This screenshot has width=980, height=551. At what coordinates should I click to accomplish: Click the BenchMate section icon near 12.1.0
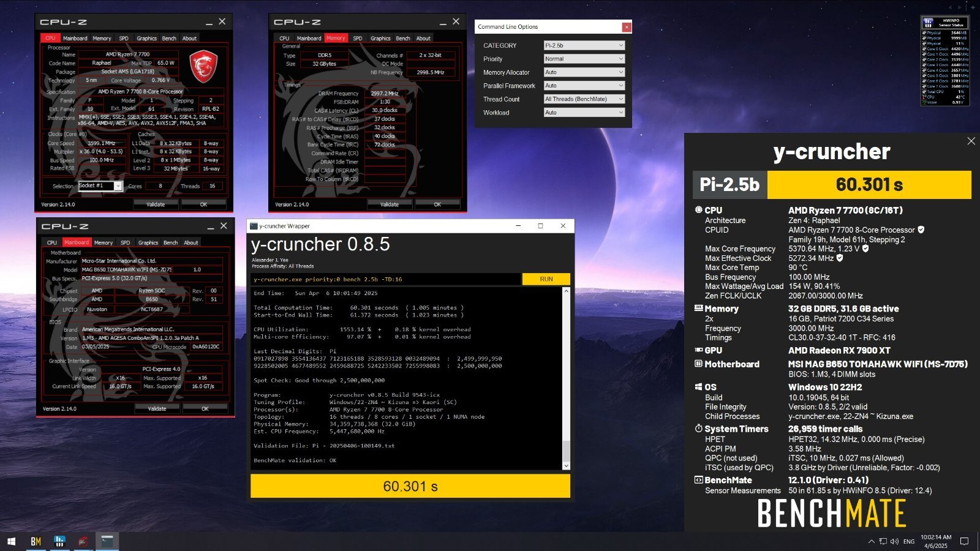(698, 480)
